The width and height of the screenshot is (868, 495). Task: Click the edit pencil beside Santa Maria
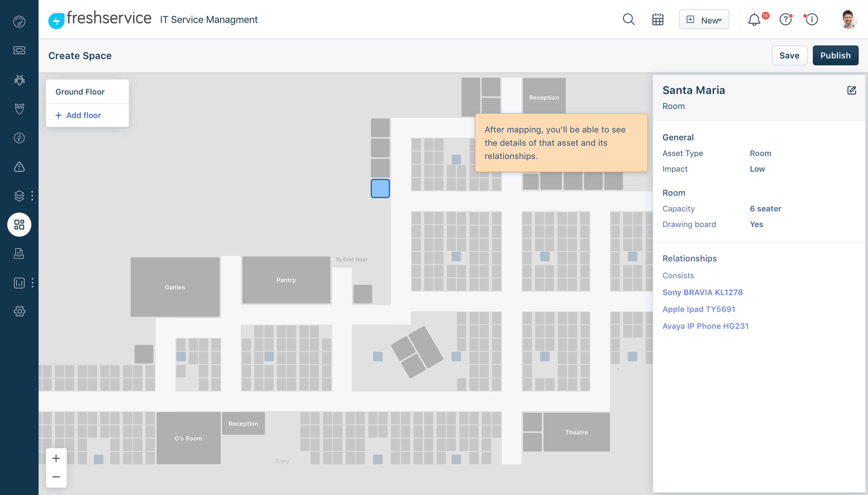852,90
